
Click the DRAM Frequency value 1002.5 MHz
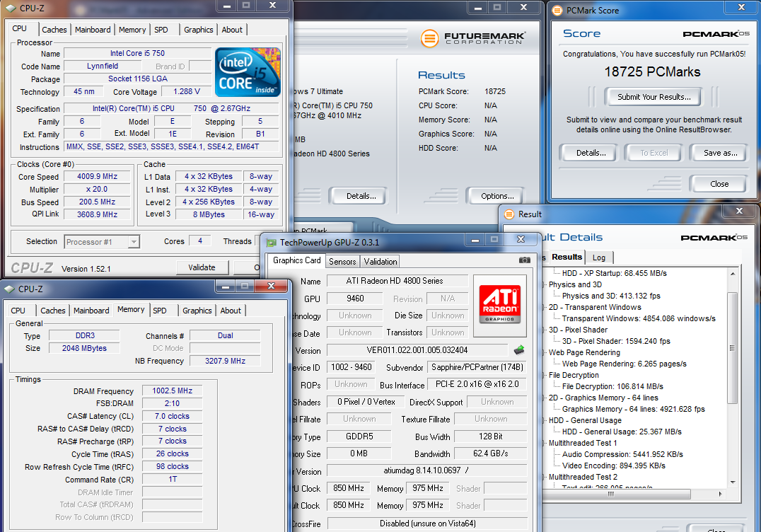click(172, 391)
